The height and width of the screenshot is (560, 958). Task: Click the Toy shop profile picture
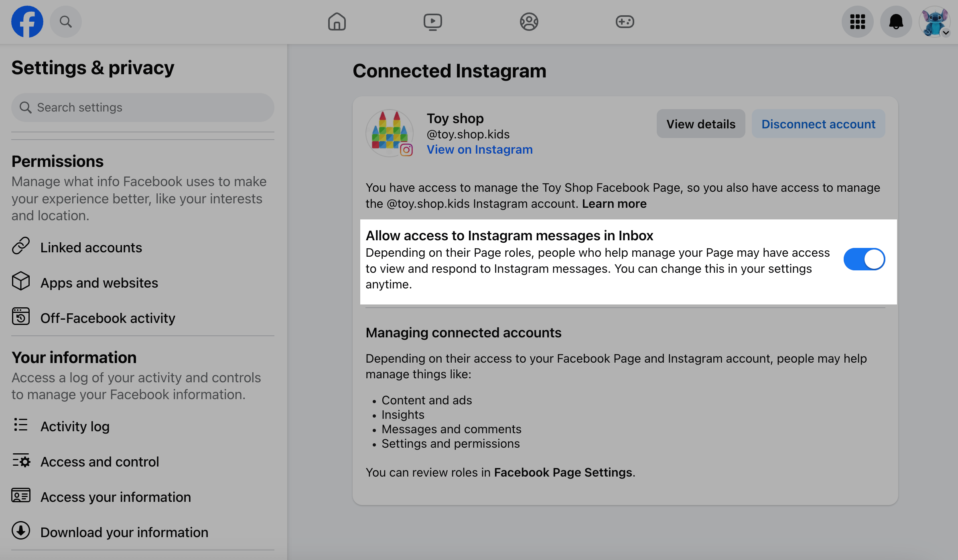(x=389, y=133)
